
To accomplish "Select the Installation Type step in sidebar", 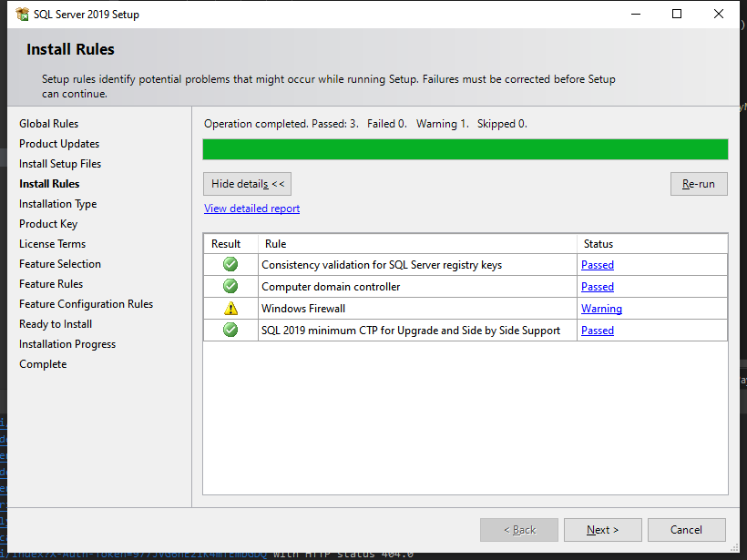I will 57,204.
